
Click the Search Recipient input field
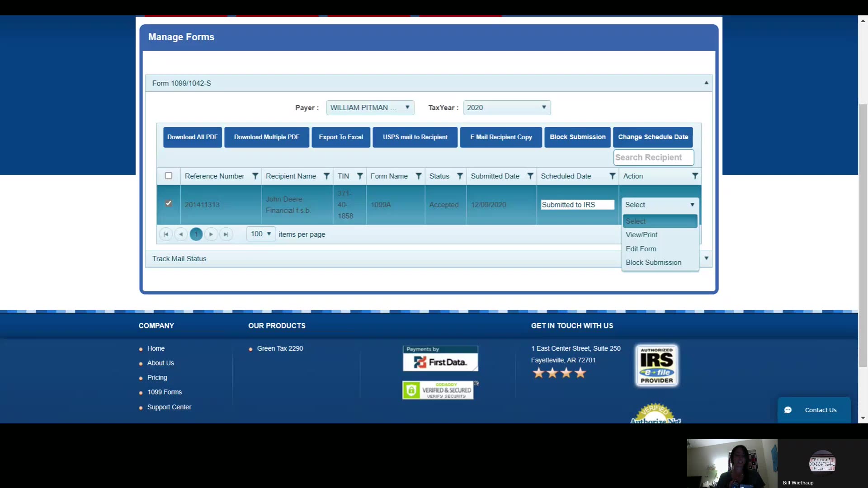point(653,157)
